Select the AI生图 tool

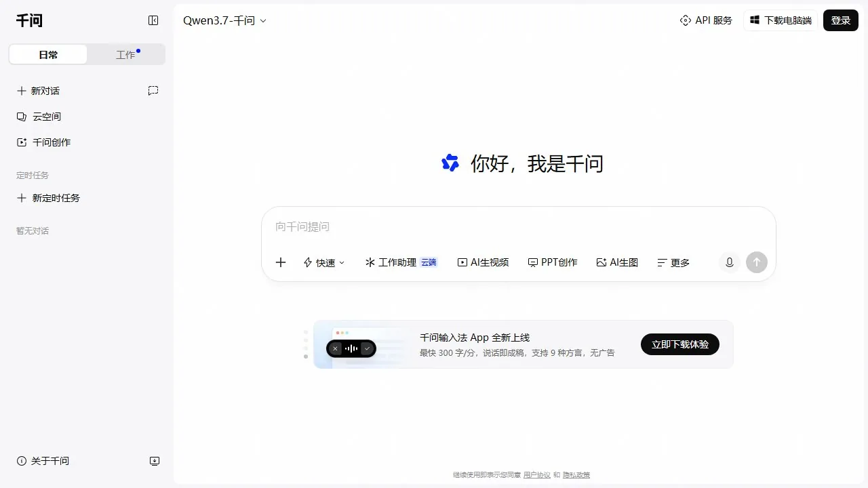point(617,262)
